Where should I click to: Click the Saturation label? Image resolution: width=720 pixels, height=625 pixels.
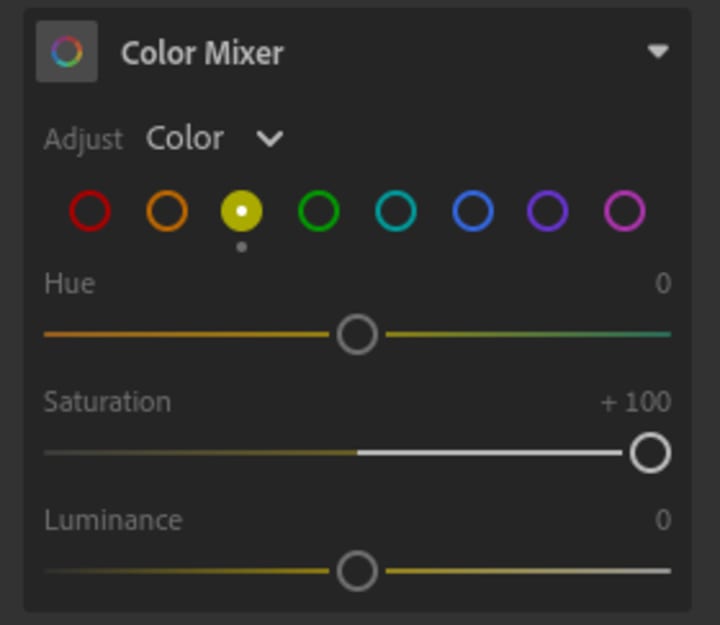click(x=107, y=402)
